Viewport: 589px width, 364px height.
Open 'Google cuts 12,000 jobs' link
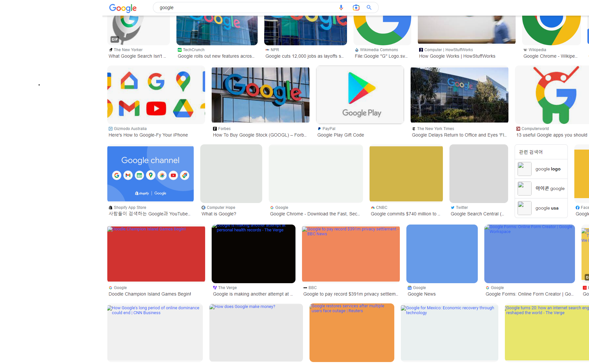[x=305, y=56]
